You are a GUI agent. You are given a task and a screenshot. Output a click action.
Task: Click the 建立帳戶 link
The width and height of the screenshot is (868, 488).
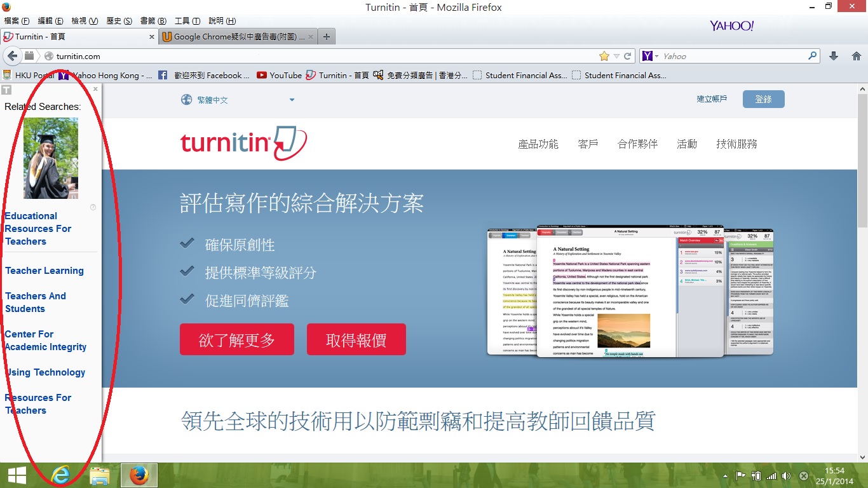[x=712, y=99]
